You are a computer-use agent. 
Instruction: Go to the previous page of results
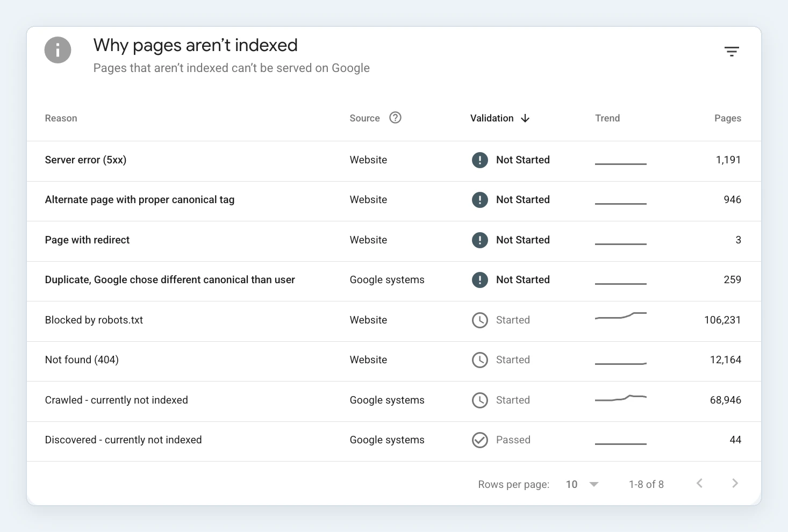pyautogui.click(x=699, y=484)
